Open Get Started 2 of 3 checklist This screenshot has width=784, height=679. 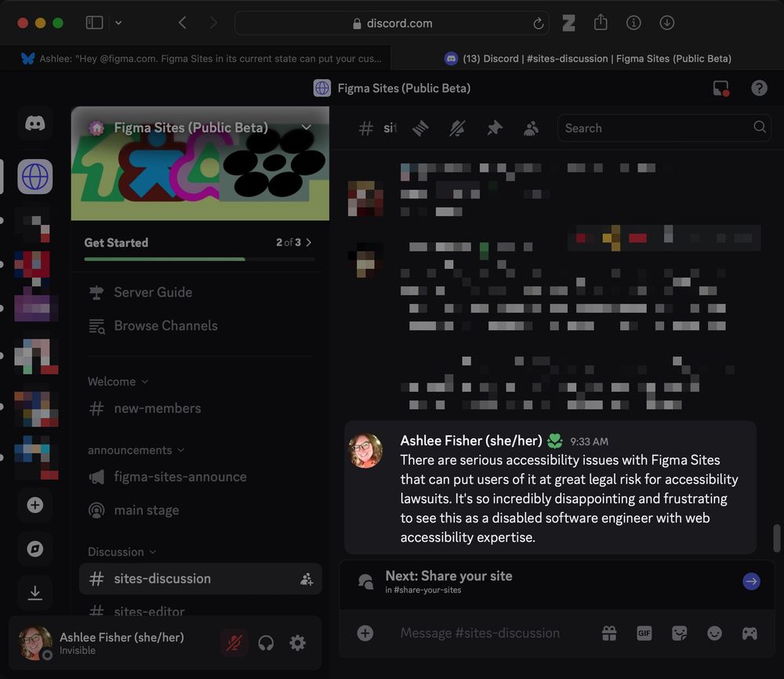tap(200, 242)
